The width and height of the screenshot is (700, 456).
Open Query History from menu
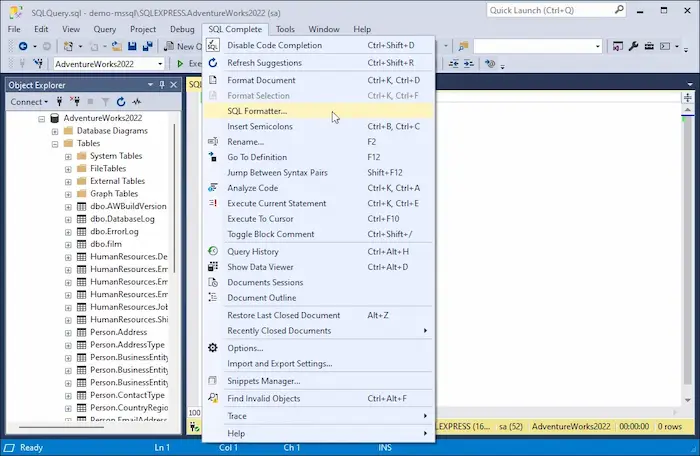pyautogui.click(x=319, y=251)
